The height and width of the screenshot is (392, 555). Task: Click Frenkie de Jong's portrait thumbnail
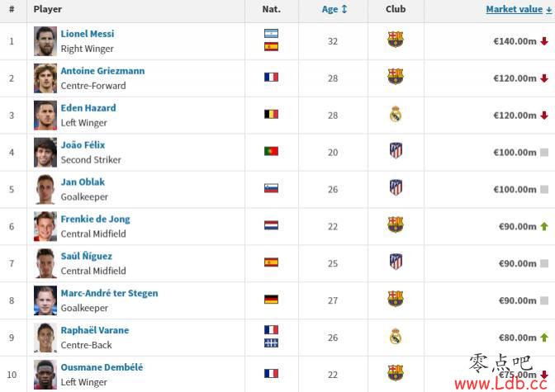(45, 226)
